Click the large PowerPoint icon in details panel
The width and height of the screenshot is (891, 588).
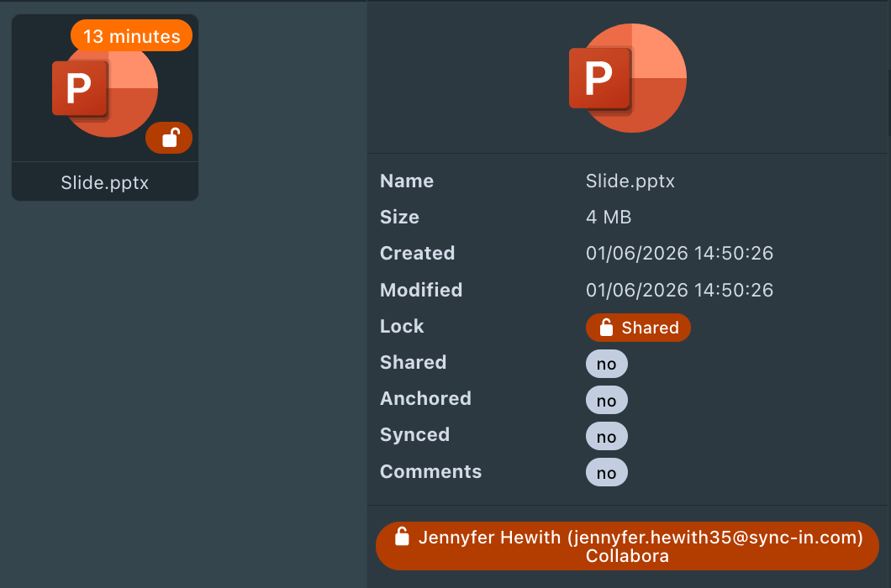click(x=628, y=78)
